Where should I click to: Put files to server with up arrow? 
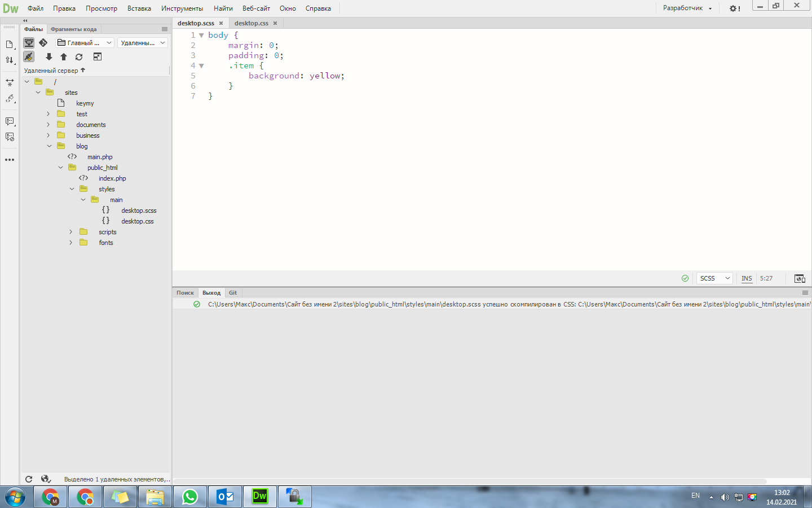[64, 57]
